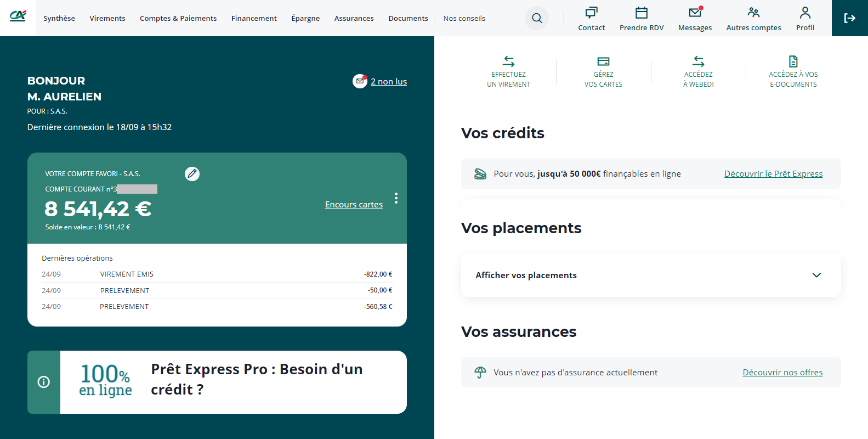Open Messages envelope icon
Viewport: 868px width, 439px height.
(695, 13)
